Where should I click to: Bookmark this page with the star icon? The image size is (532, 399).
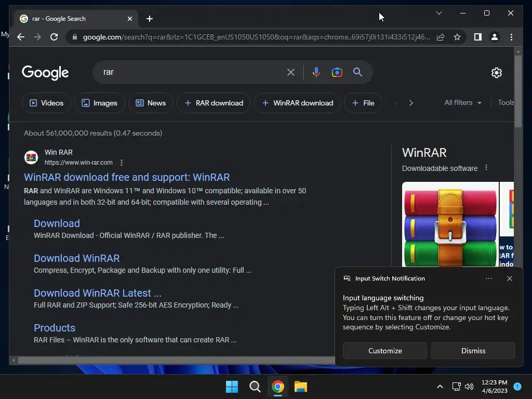point(457,37)
